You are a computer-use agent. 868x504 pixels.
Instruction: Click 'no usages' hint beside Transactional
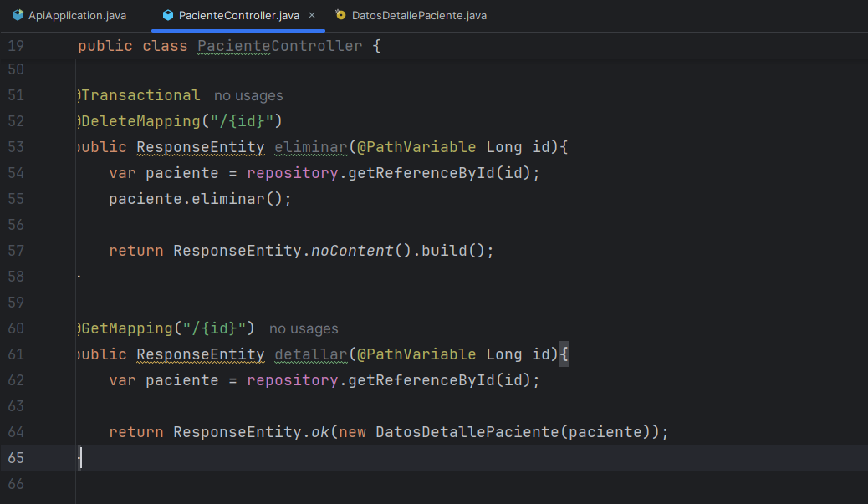(248, 96)
